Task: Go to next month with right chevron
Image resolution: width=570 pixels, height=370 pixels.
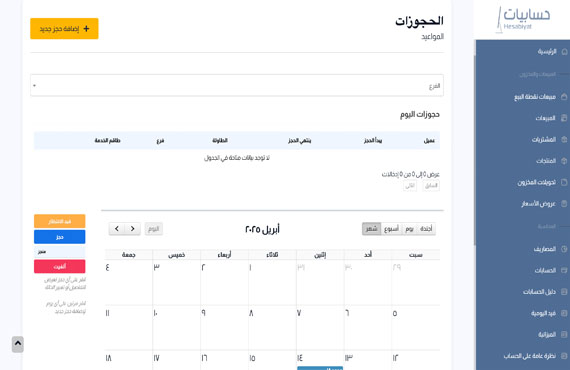Action: 133,229
